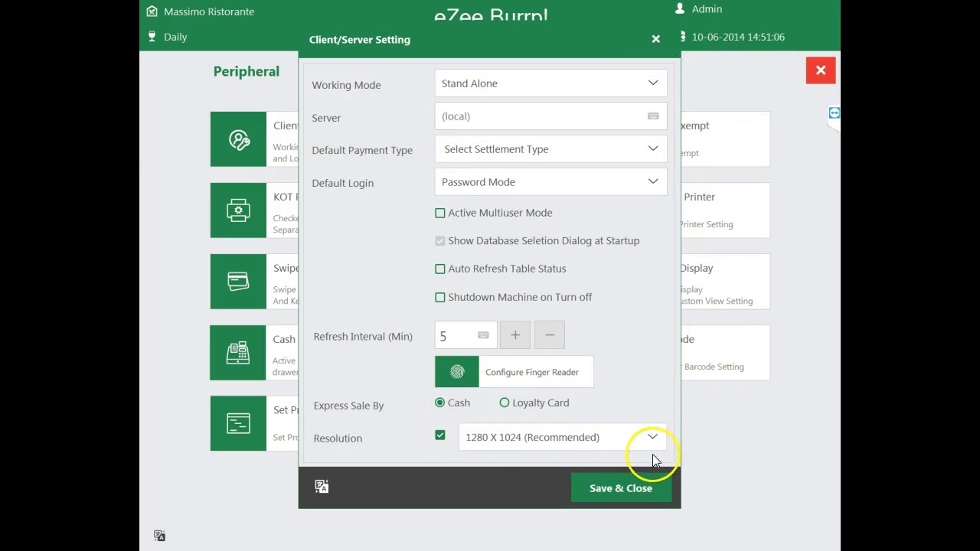The image size is (980, 551).
Task: Click the 'Resolution' label
Action: tap(338, 439)
